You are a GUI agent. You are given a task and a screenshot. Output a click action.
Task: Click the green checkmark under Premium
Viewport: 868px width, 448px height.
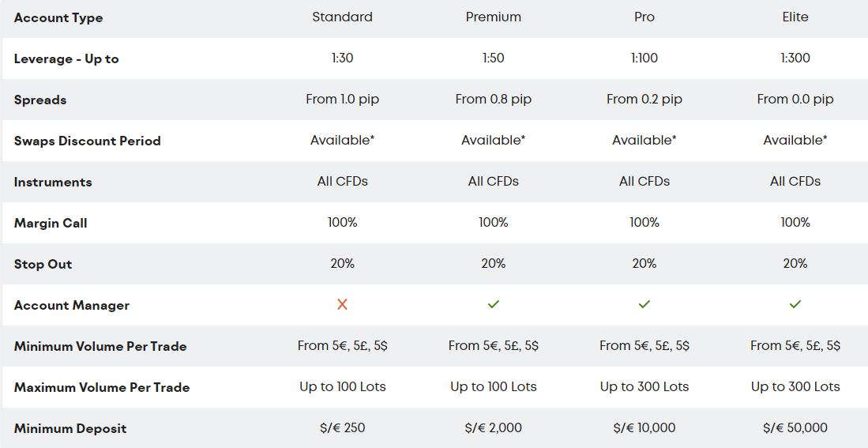tap(493, 304)
